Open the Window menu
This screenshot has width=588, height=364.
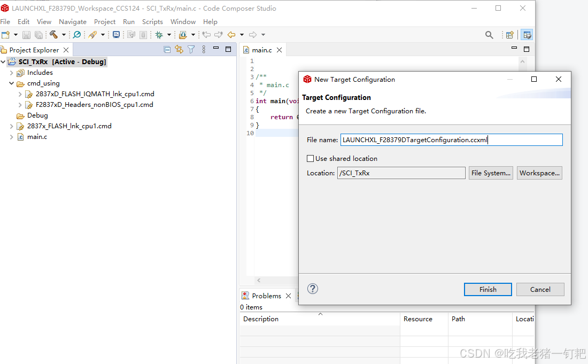183,22
